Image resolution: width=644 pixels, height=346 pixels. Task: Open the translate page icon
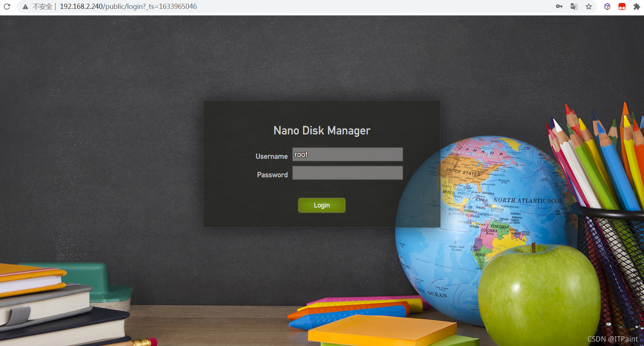574,6
